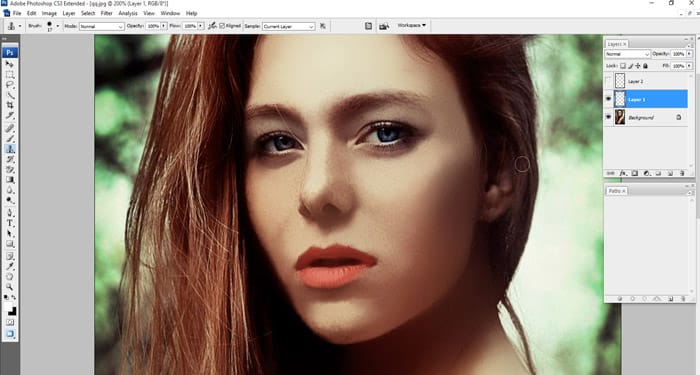Select the Zoom tool

tap(9, 287)
